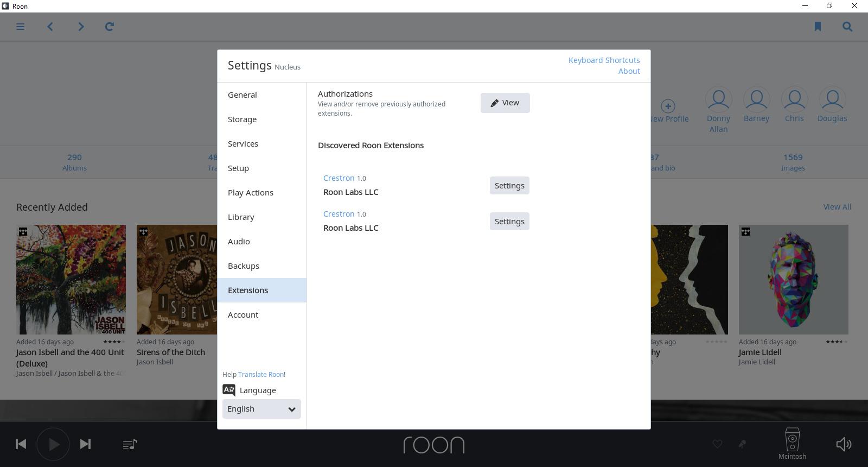The height and width of the screenshot is (467, 868).
Task: Click the Language translate icon
Action: pos(229,390)
